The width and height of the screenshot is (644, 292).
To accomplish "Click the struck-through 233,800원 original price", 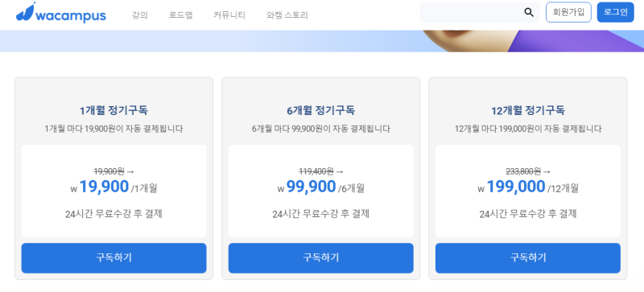I will (x=523, y=171).
